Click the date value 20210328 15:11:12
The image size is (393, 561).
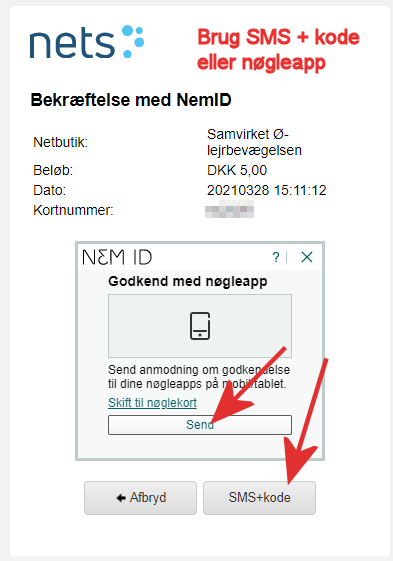tap(267, 190)
